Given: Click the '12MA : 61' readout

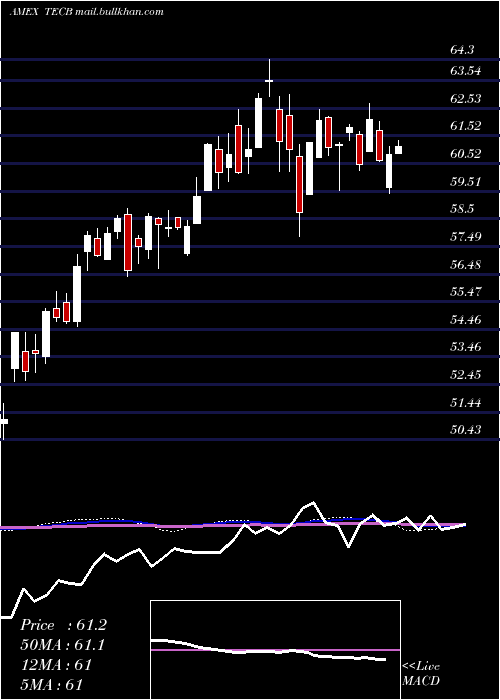Looking at the screenshot, I should [x=56, y=665].
